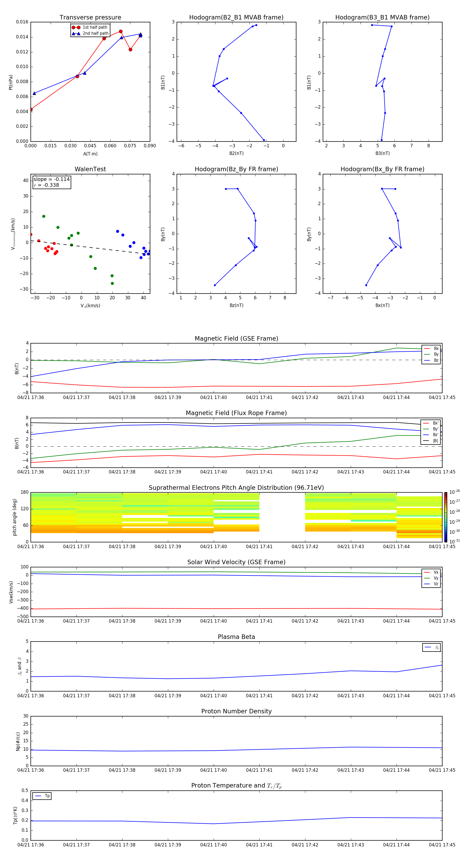Click the "Hodogram(B2_B1 MVAB frame)" title
Viewport: 473px width, 868px height.
pos(236,18)
